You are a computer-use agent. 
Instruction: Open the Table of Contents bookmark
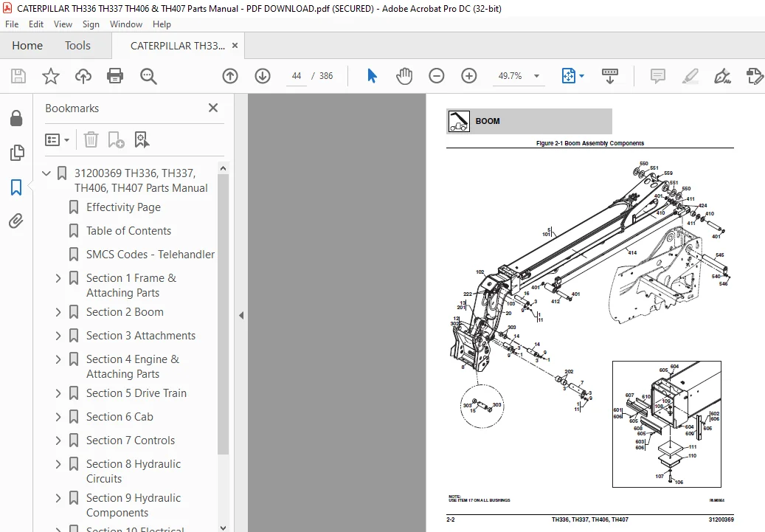click(129, 231)
